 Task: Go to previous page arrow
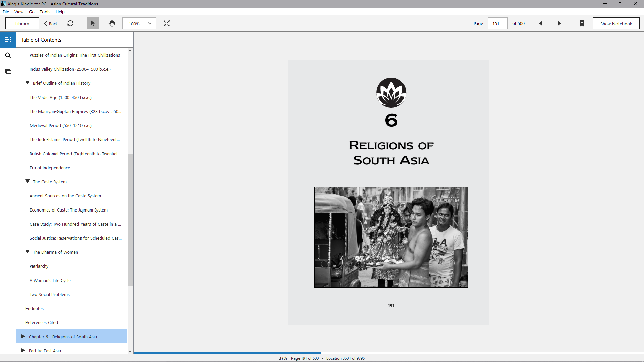pos(541,24)
